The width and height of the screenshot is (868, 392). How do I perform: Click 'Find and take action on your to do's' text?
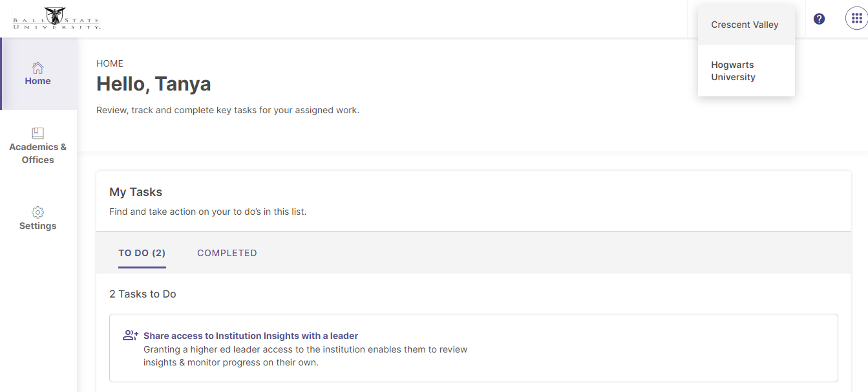click(x=207, y=212)
